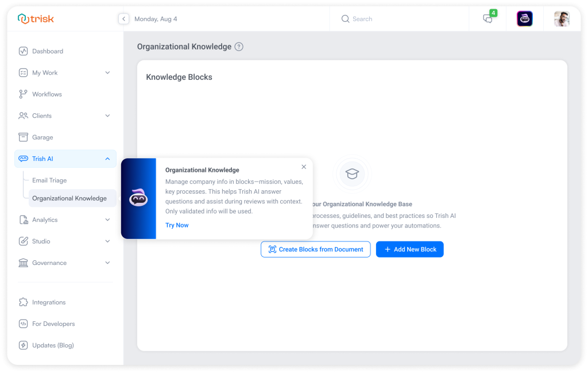Click Create Blocks from Document button
The height and width of the screenshot is (373, 588).
(315, 249)
